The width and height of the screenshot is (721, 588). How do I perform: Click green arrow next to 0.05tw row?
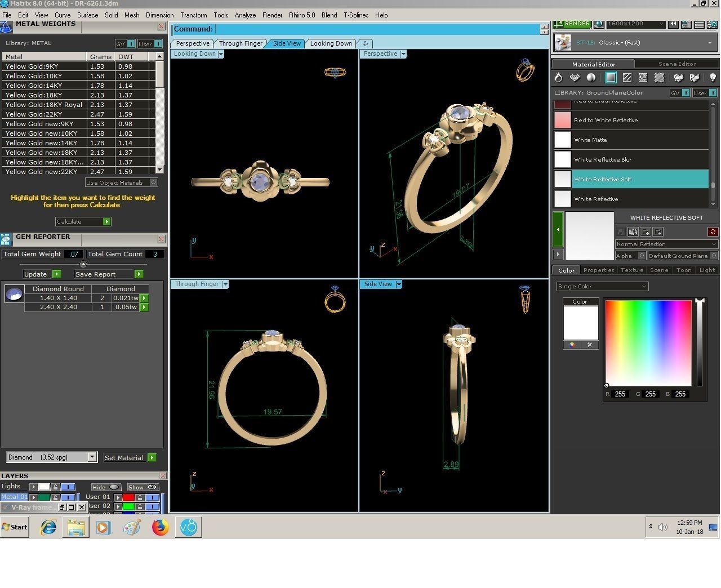[145, 308]
